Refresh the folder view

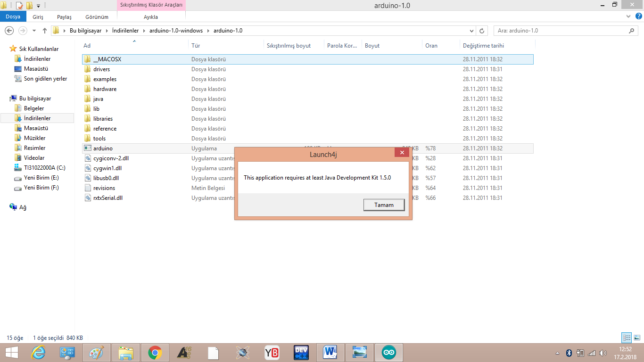[x=482, y=31]
